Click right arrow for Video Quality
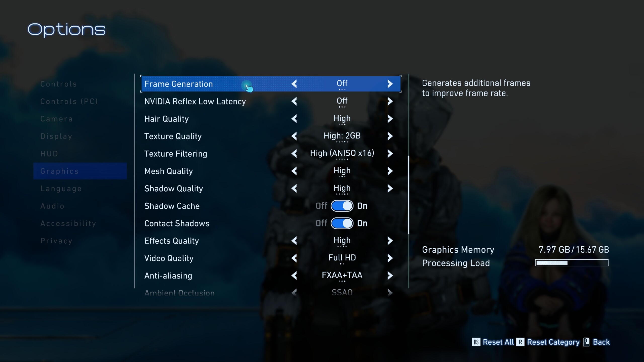Viewport: 644px width, 362px height. point(390,258)
